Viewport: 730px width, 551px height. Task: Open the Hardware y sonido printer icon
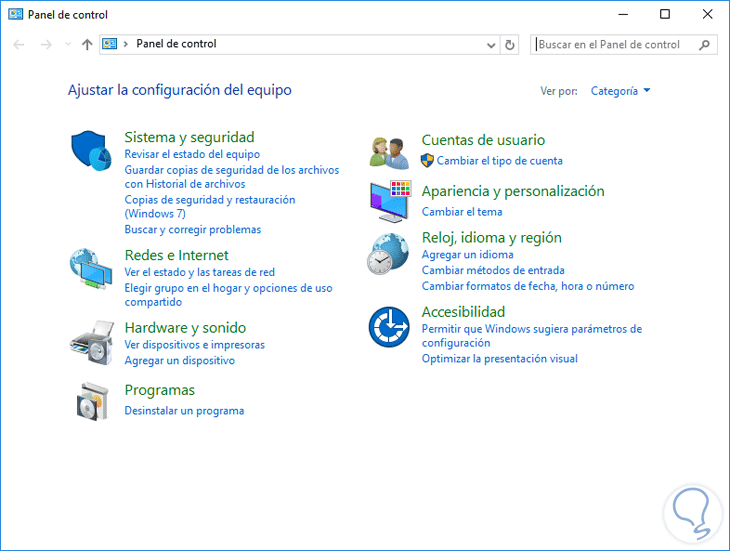pyautogui.click(x=92, y=343)
